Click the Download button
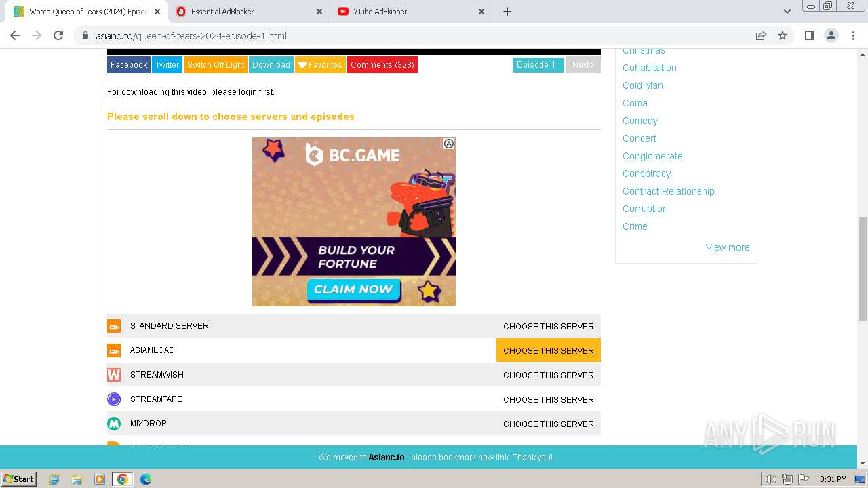868x488 pixels. point(271,65)
